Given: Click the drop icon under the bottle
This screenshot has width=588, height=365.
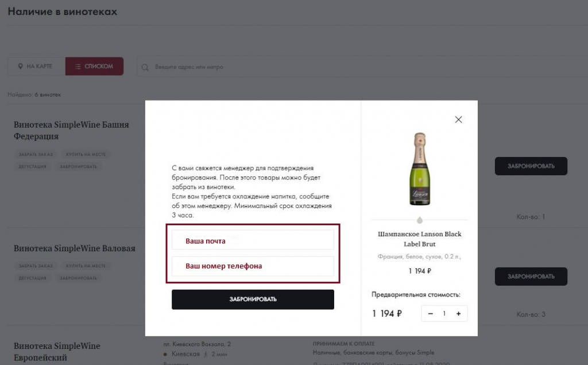Looking at the screenshot, I should click(419, 220).
